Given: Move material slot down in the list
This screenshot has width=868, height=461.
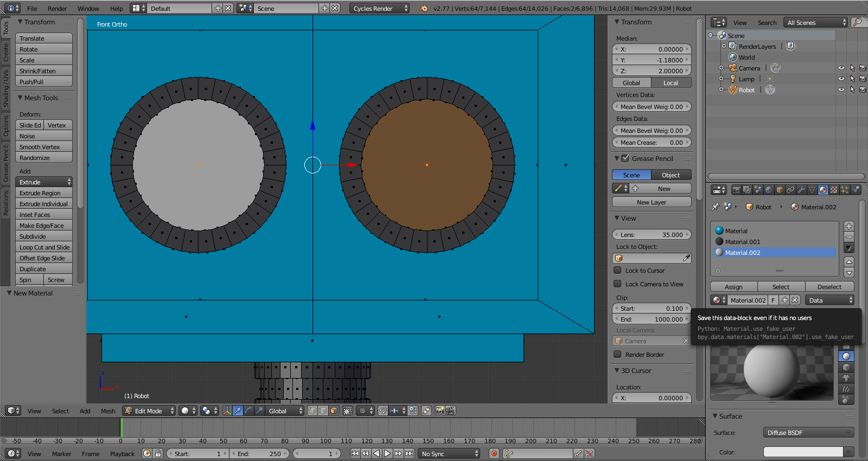Looking at the screenshot, I should pyautogui.click(x=849, y=273).
